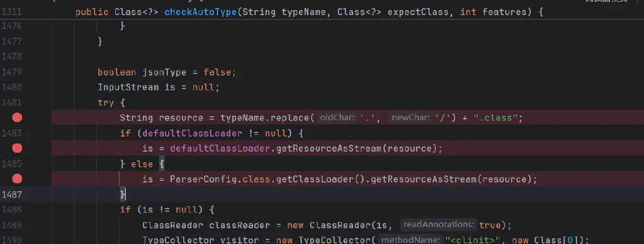Viewport: 644px width, 244px height.
Task: Click the ClassReader classReader declaration
Action: pyautogui.click(x=206, y=225)
